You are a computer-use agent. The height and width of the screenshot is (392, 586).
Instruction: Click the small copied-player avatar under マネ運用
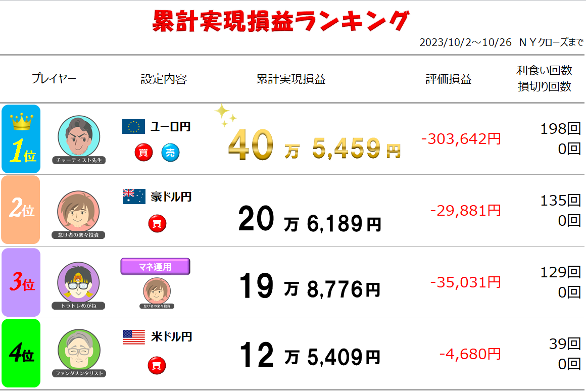click(157, 293)
